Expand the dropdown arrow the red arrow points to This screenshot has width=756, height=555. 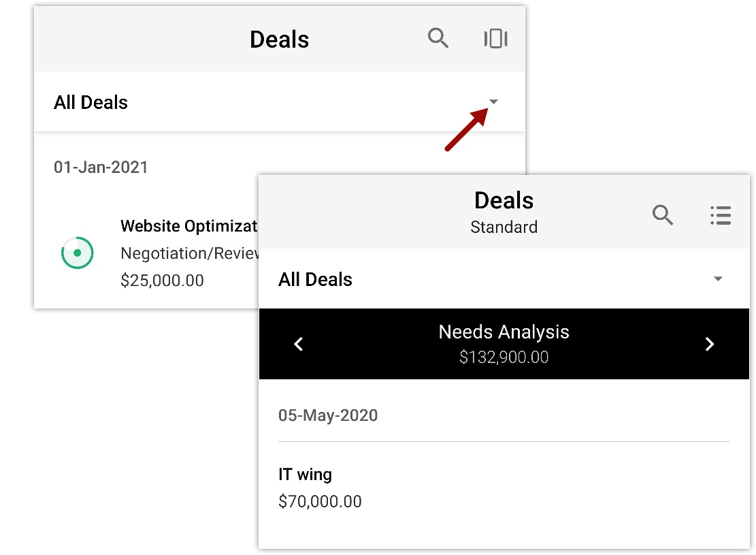pos(494,102)
